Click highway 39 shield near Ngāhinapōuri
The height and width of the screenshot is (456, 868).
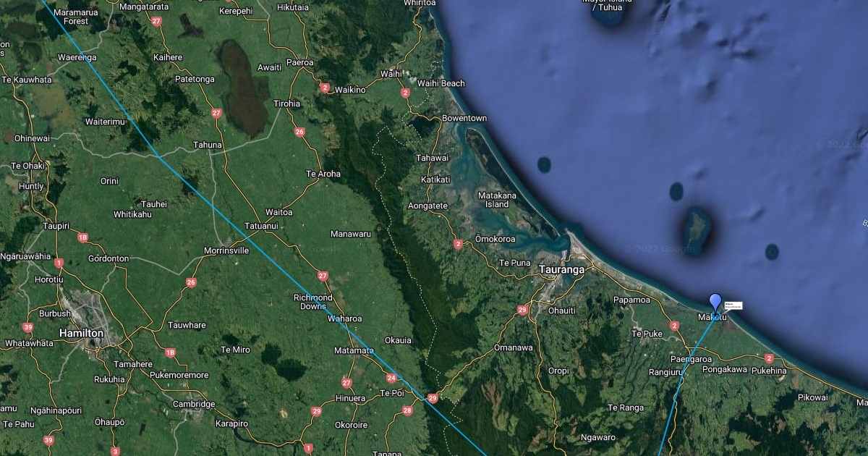[48, 439]
